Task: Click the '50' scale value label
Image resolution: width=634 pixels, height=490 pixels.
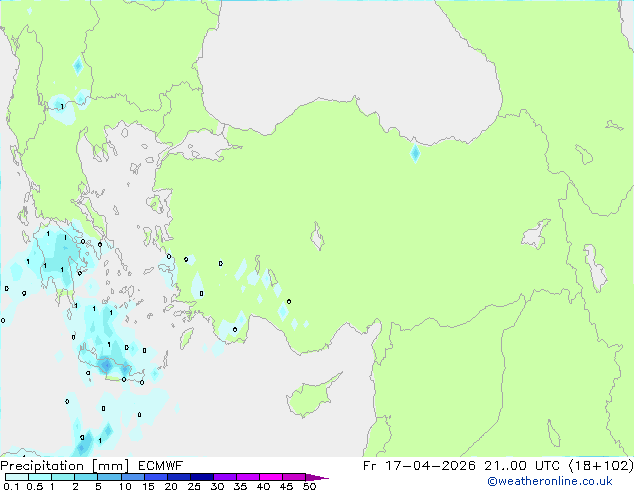Action: pos(309,486)
